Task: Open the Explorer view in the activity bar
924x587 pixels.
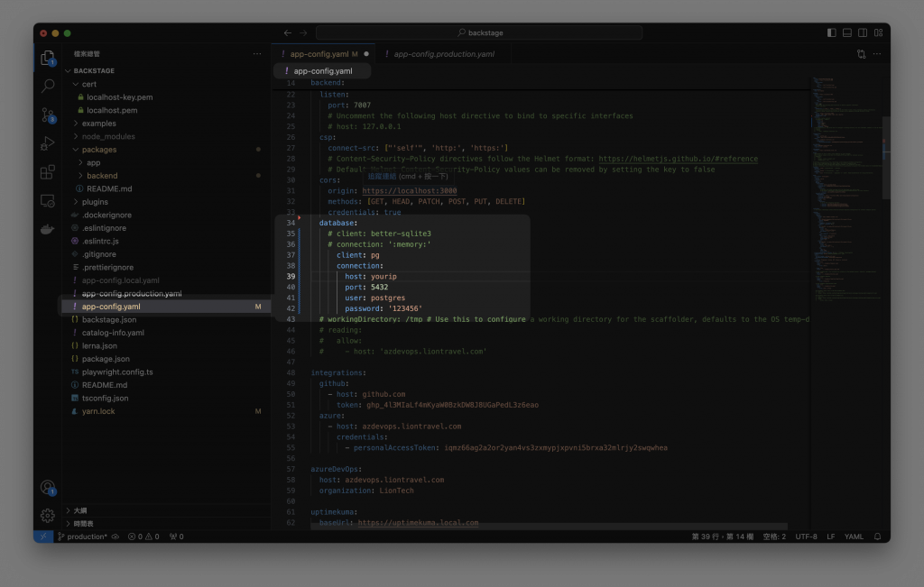Action: pyautogui.click(x=48, y=57)
